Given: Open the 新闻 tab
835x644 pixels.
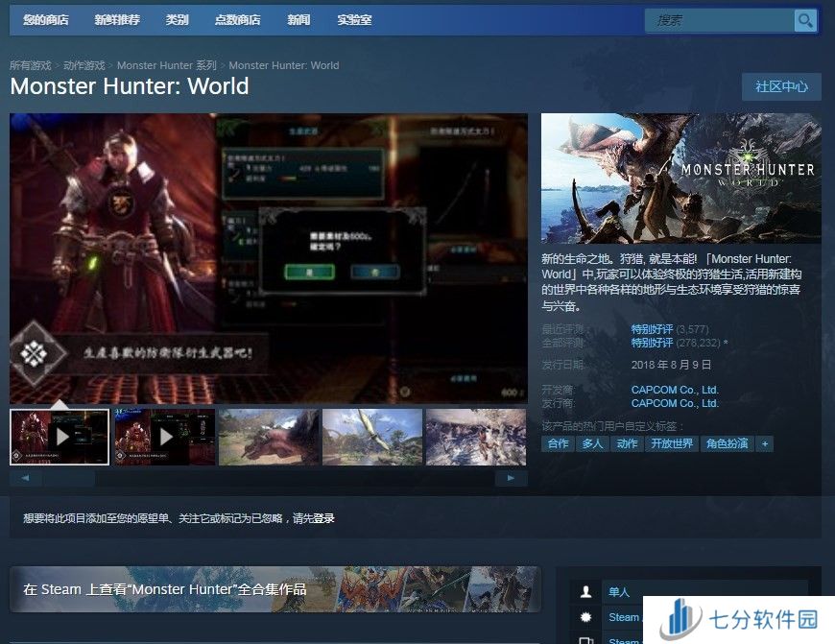Looking at the screenshot, I should [298, 20].
